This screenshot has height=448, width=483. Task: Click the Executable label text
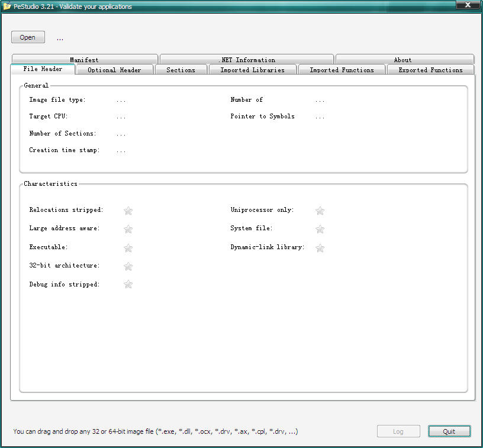pos(49,247)
